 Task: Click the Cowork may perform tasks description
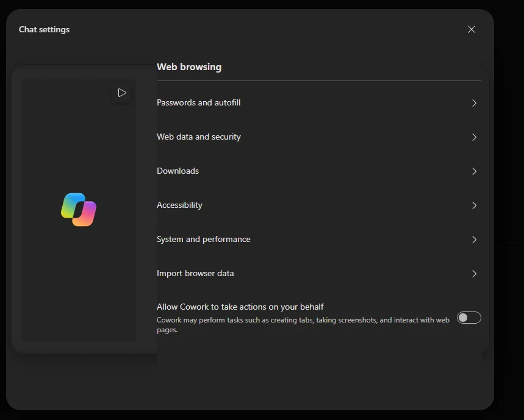coord(303,325)
